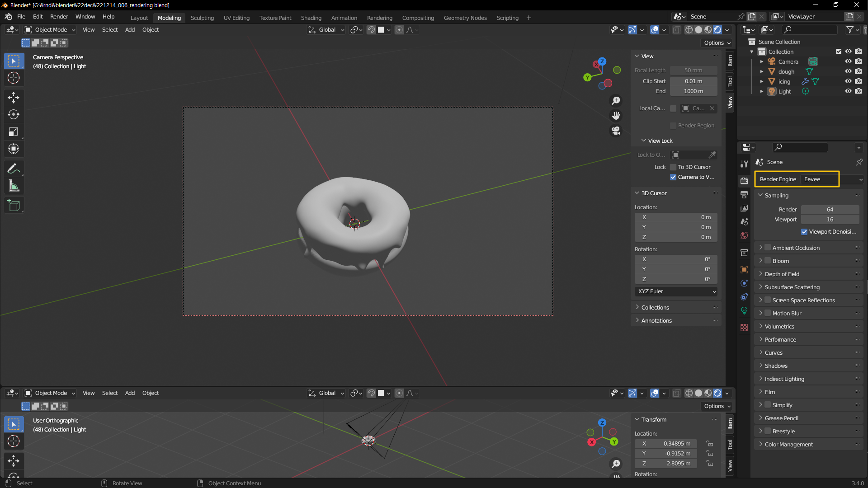Screen dimensions: 868x488
Task: Click the Clip Start value field
Action: 693,81
